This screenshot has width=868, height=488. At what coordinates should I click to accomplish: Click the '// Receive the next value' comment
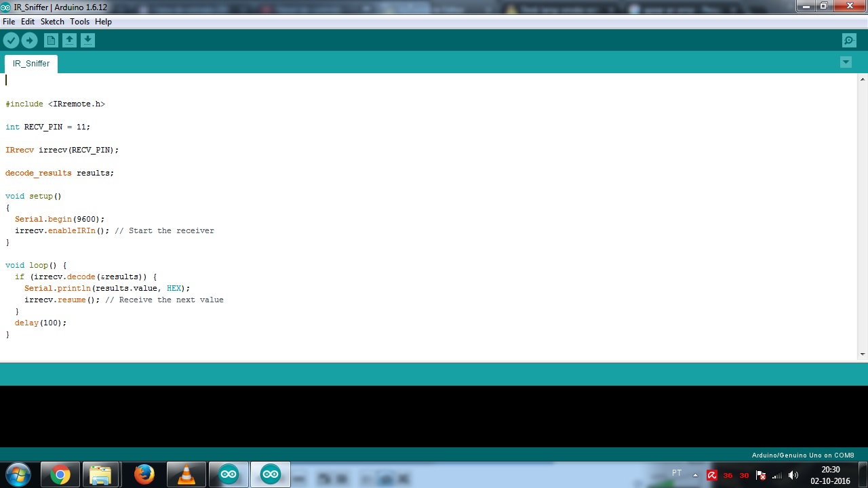(164, 300)
